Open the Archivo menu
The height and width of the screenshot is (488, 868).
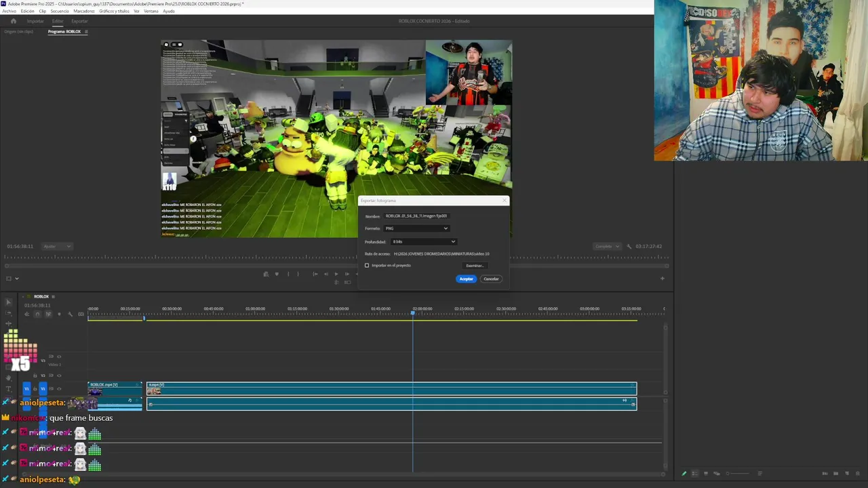coord(9,11)
